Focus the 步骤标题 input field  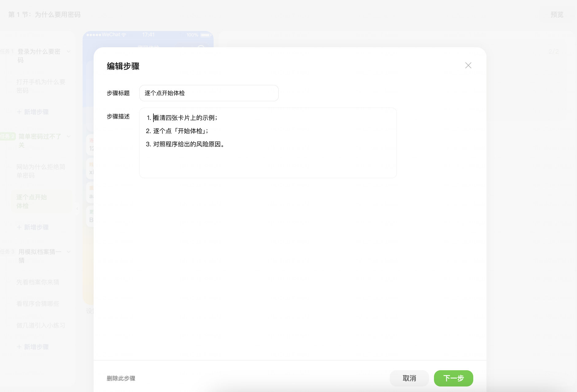click(209, 93)
